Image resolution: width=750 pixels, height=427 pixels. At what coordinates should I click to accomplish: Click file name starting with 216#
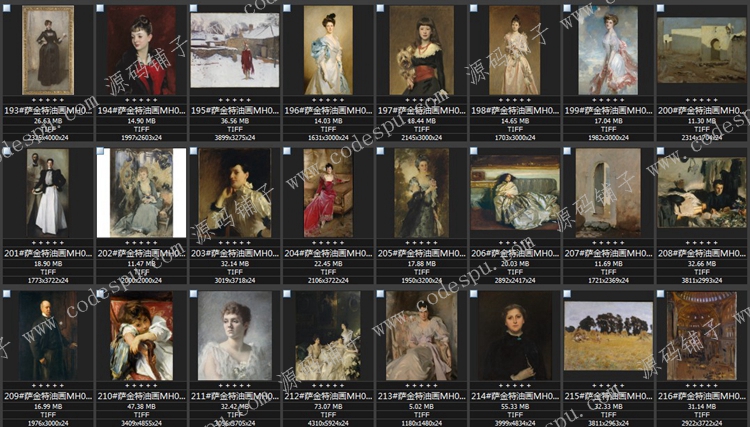point(702,396)
